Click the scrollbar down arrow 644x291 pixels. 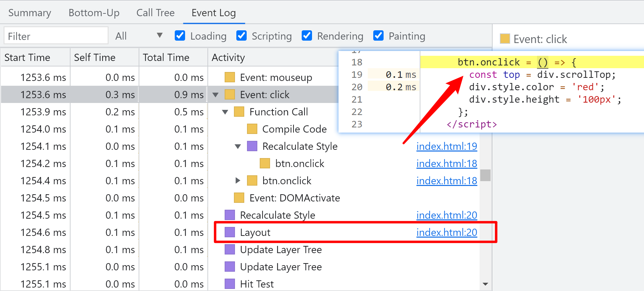tap(485, 284)
